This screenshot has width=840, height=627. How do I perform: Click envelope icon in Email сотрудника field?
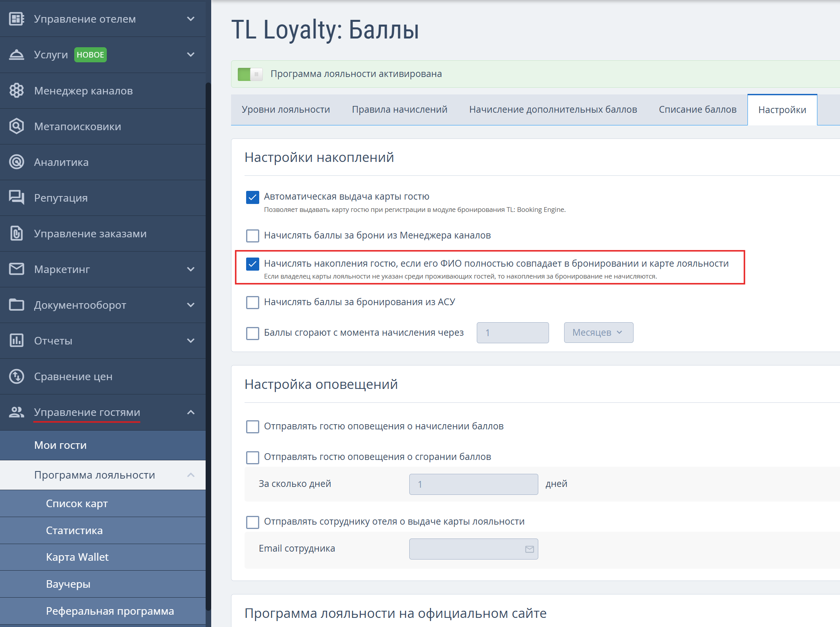click(530, 549)
